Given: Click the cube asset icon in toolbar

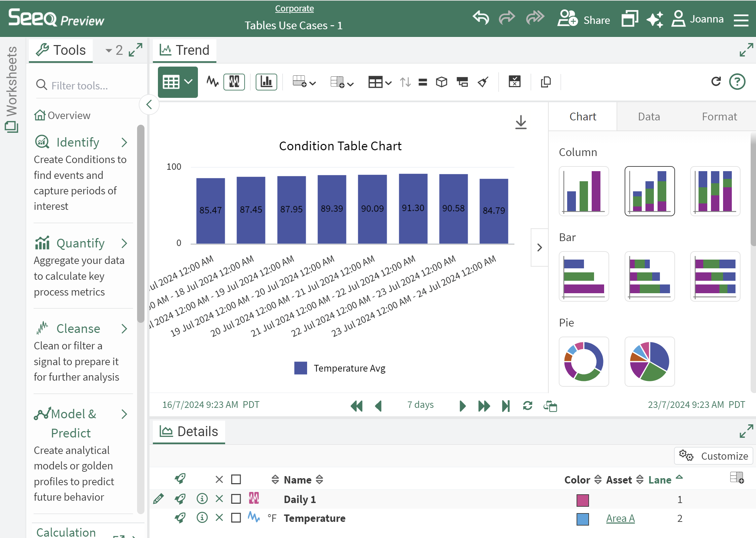Looking at the screenshot, I should pos(442,82).
